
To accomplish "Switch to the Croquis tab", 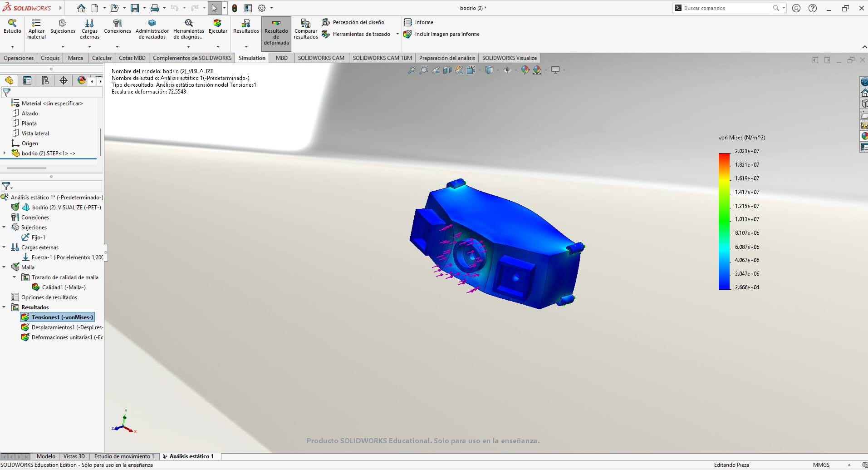I will (50, 58).
